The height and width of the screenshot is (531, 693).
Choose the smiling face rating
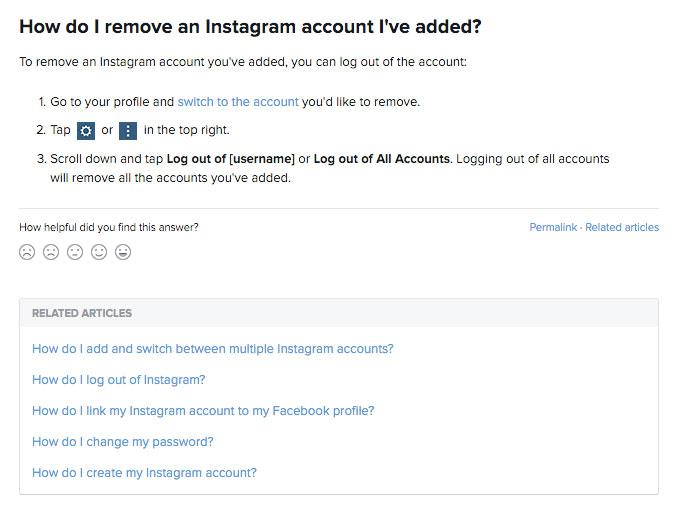coord(99,252)
